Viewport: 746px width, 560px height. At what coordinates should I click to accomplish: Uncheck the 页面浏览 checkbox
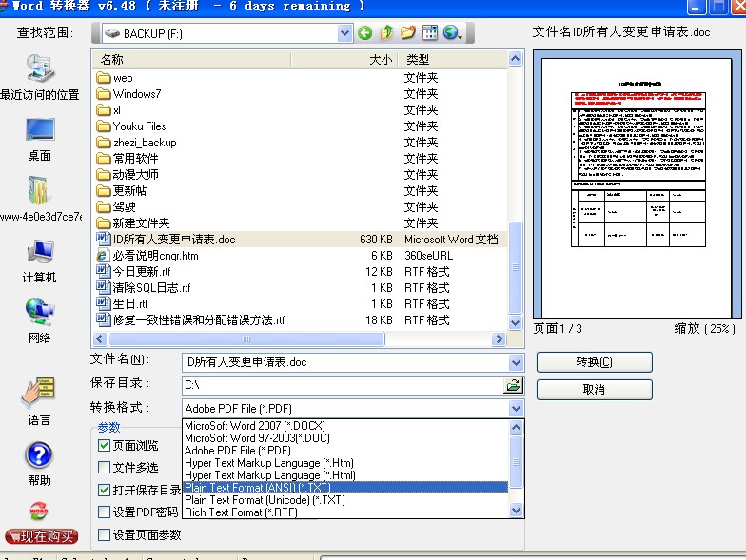[x=105, y=445]
